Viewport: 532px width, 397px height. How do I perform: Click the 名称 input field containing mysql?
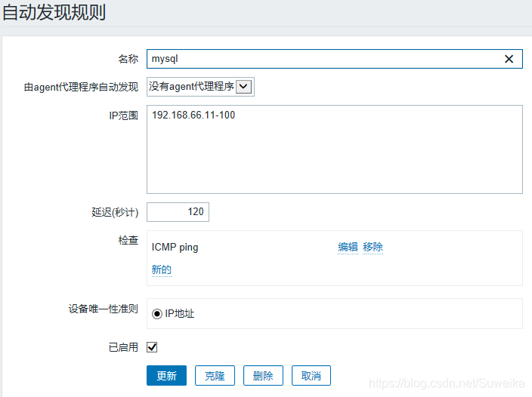[335, 59]
